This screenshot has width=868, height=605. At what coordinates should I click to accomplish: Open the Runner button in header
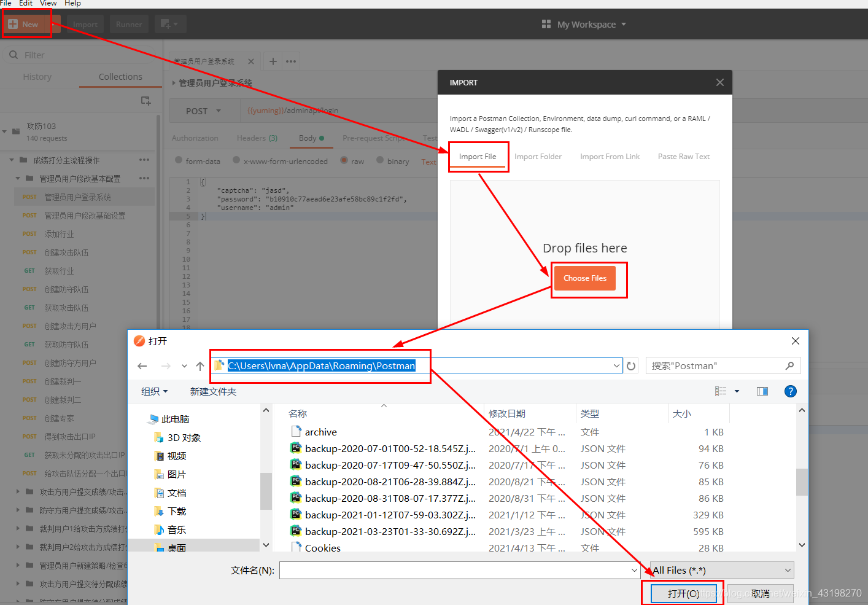point(129,25)
